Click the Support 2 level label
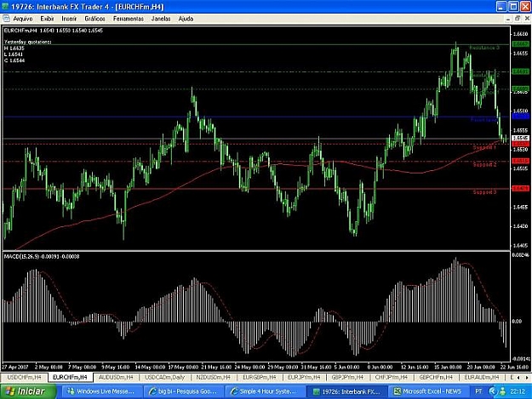Viewport: 532px width, 399px height. point(484,164)
